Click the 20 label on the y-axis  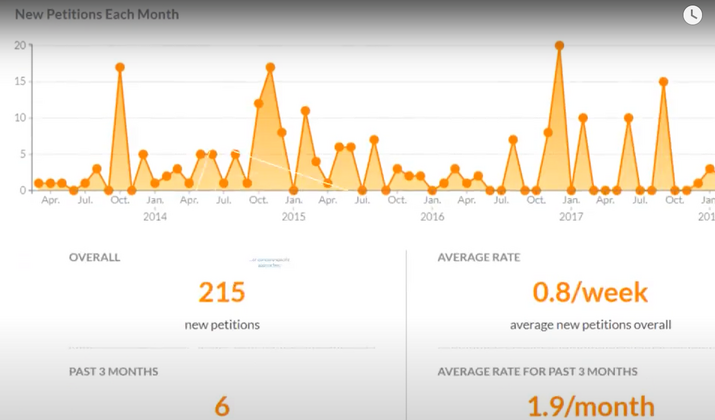click(x=20, y=45)
